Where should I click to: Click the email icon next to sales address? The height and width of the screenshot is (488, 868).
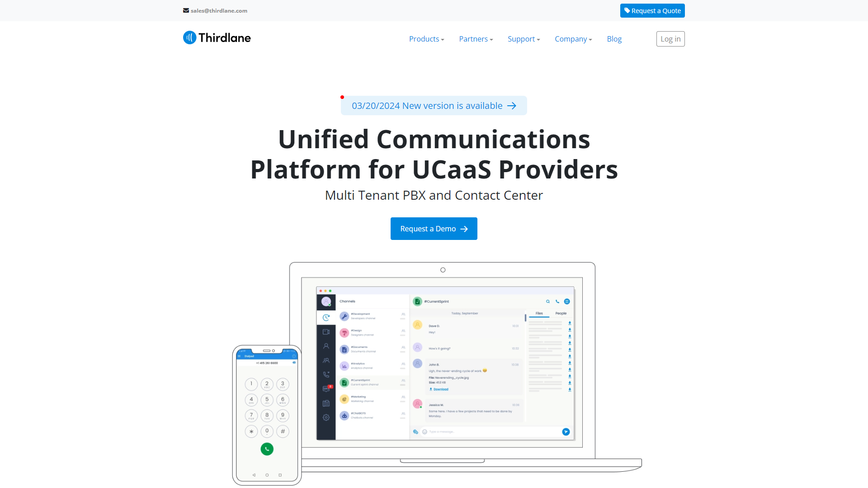186,11
